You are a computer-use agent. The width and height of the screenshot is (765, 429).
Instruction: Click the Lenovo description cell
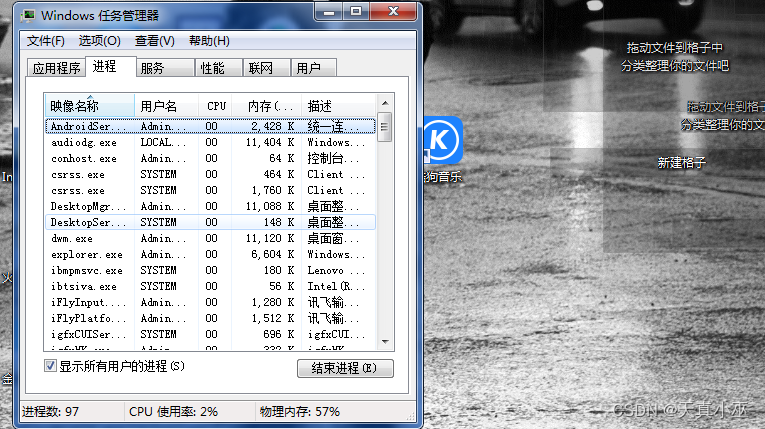tap(336, 270)
